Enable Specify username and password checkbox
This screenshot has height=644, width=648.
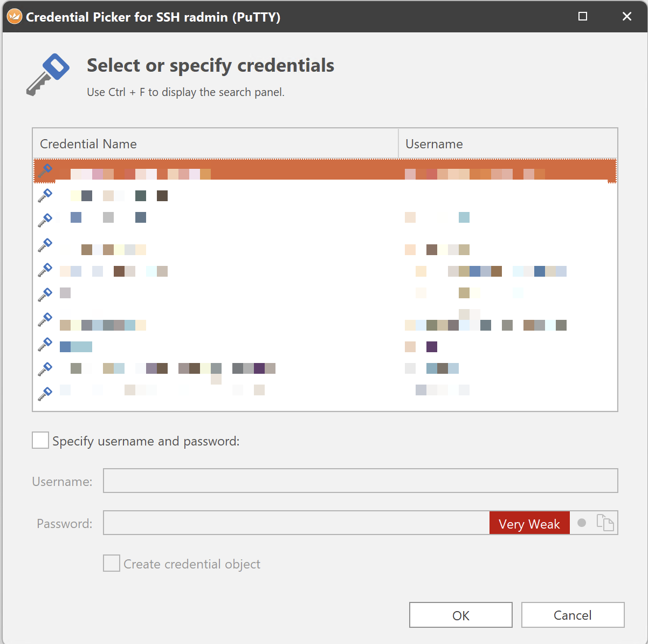[x=40, y=440]
